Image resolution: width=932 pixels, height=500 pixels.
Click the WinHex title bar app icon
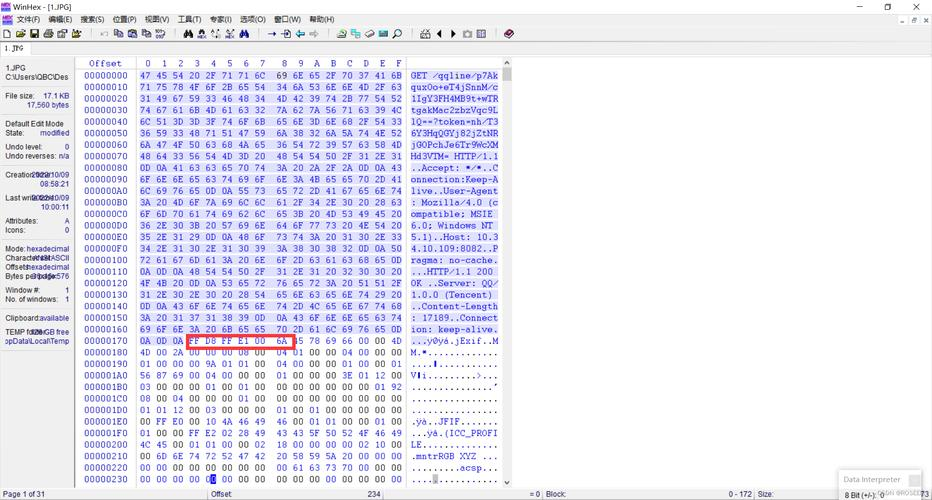point(6,7)
